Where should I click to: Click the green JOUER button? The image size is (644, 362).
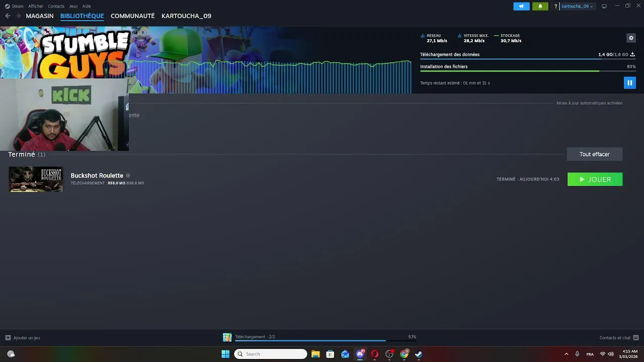[595, 179]
